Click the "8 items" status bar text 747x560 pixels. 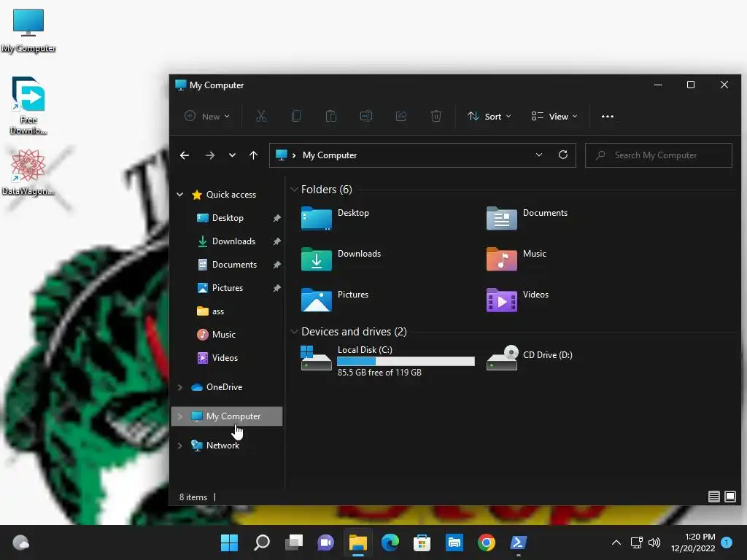(x=193, y=497)
